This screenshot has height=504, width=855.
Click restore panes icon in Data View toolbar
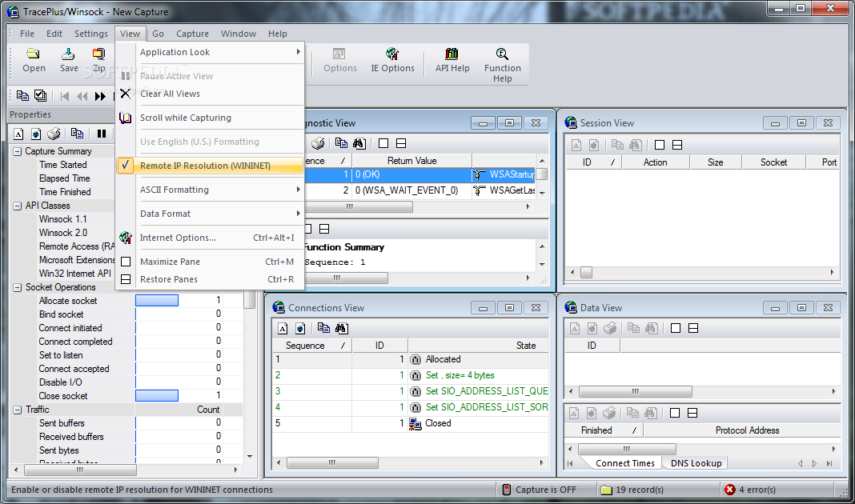click(x=693, y=328)
